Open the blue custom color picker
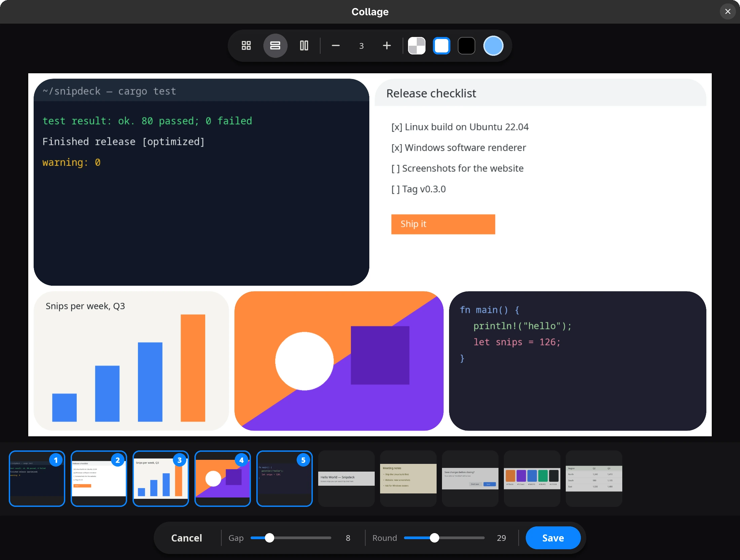The width and height of the screenshot is (740, 560). (x=493, y=46)
